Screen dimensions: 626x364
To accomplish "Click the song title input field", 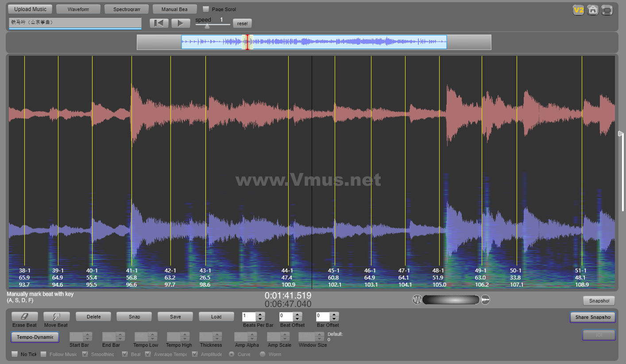I will (x=75, y=23).
